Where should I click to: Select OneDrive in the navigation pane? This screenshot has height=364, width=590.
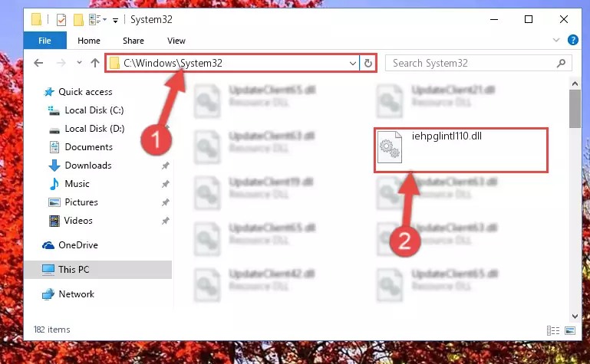pos(78,245)
